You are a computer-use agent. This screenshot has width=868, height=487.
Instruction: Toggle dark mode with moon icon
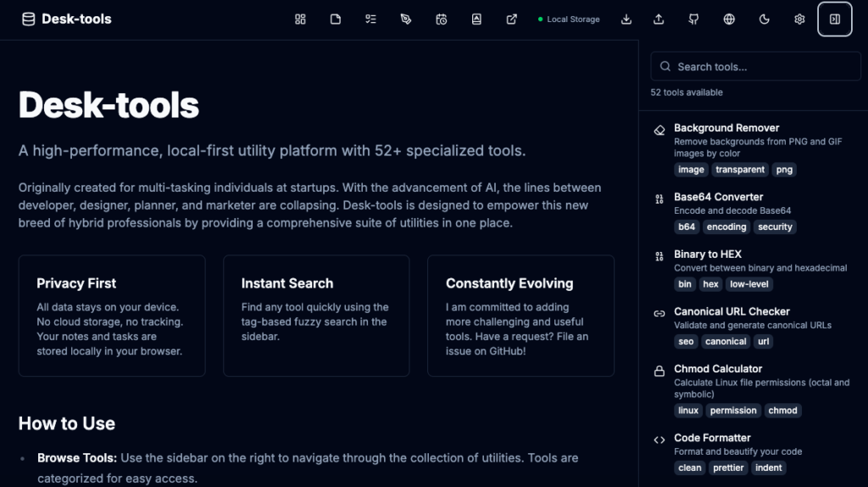(765, 20)
